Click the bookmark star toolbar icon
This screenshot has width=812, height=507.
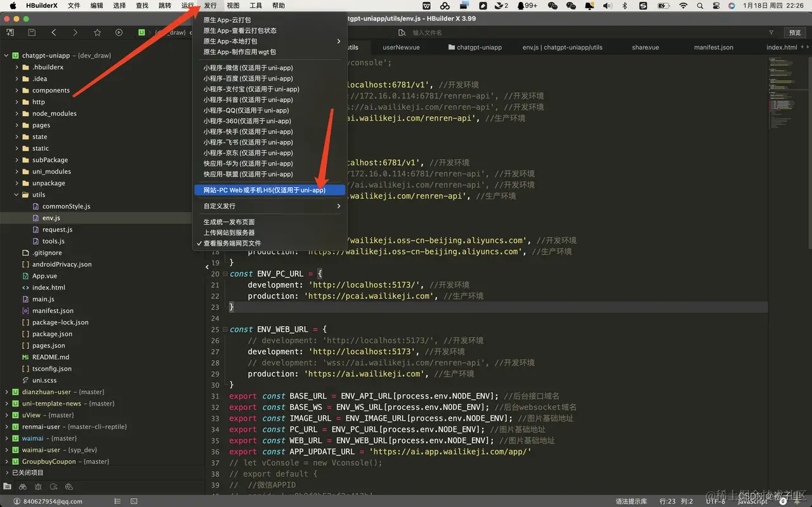pyautogui.click(x=97, y=32)
